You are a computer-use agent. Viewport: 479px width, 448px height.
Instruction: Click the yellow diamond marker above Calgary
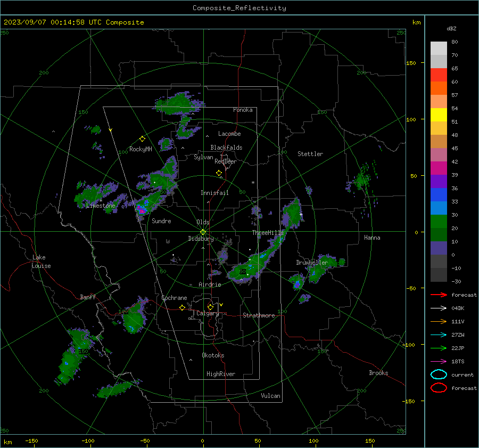[210, 307]
